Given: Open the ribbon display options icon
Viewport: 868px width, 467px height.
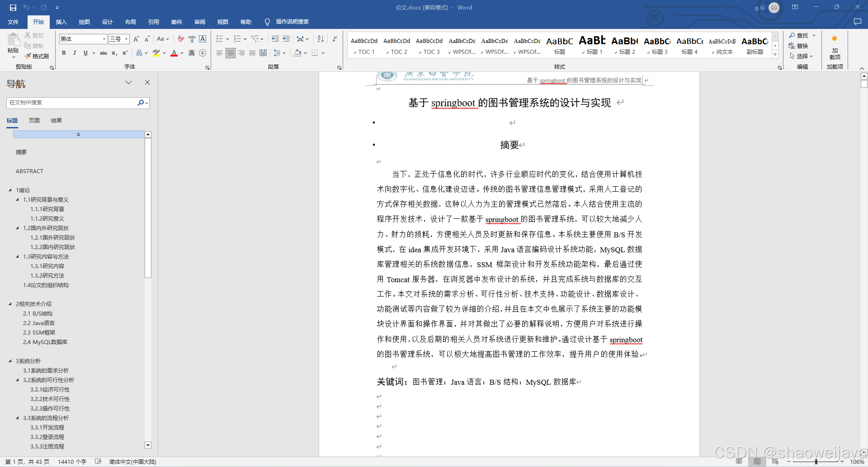Looking at the screenshot, I should click(x=795, y=7).
